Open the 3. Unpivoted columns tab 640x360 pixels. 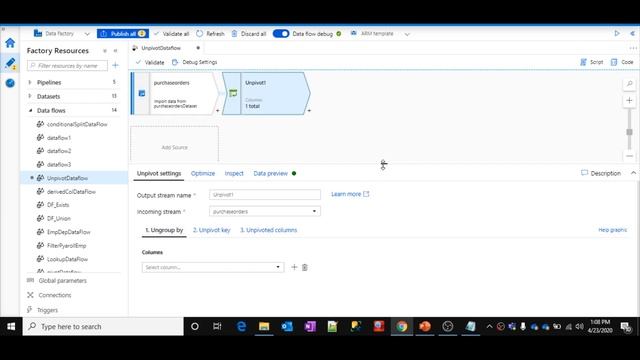[x=269, y=230]
